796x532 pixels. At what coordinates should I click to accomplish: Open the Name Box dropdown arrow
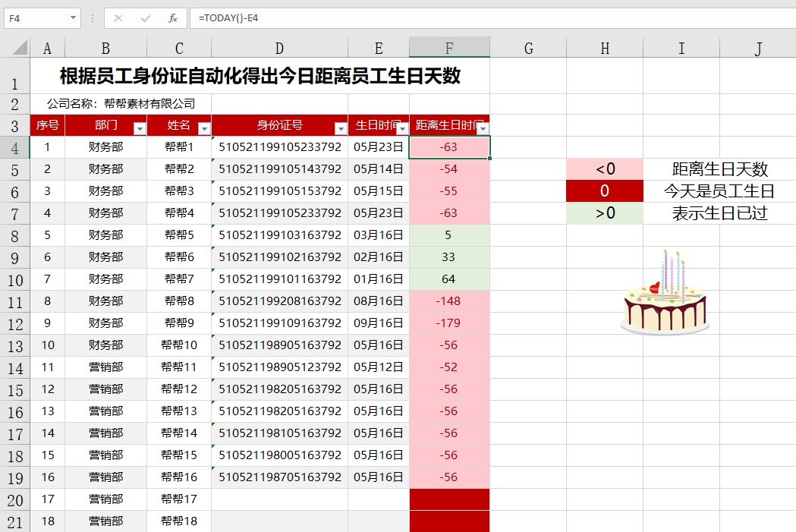73,18
